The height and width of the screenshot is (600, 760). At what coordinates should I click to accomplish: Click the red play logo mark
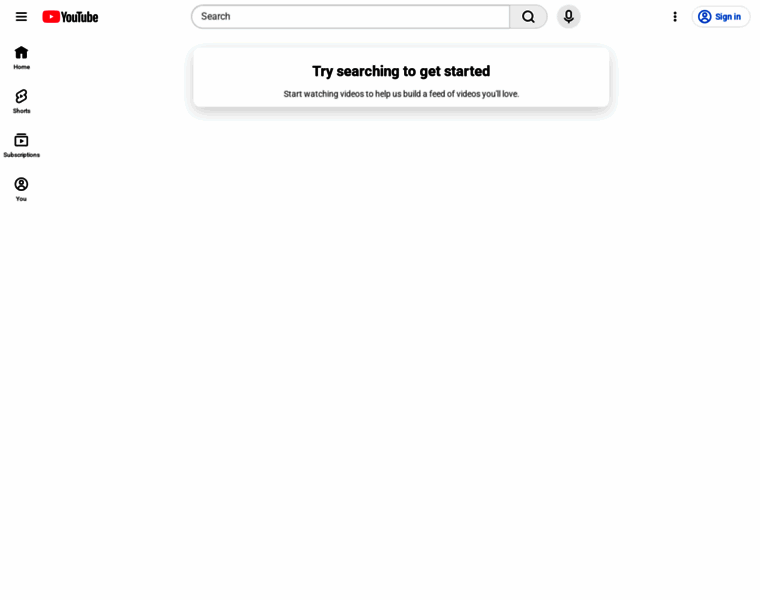(x=51, y=17)
